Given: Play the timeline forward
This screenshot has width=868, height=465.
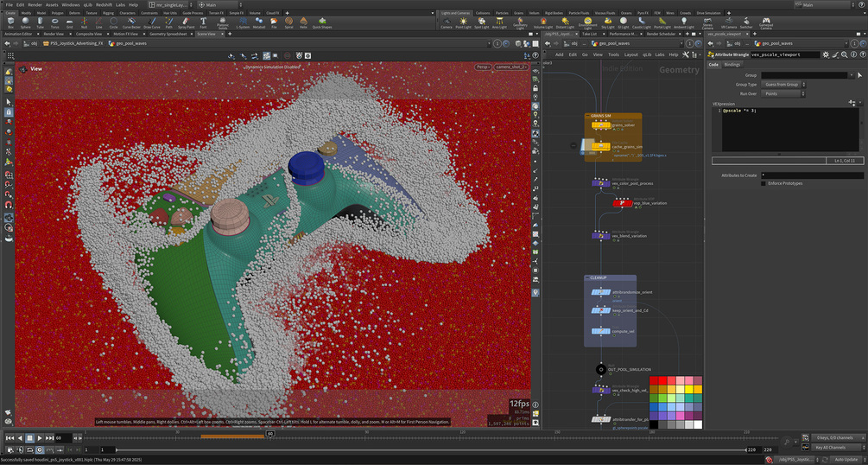Looking at the screenshot, I should tap(40, 438).
